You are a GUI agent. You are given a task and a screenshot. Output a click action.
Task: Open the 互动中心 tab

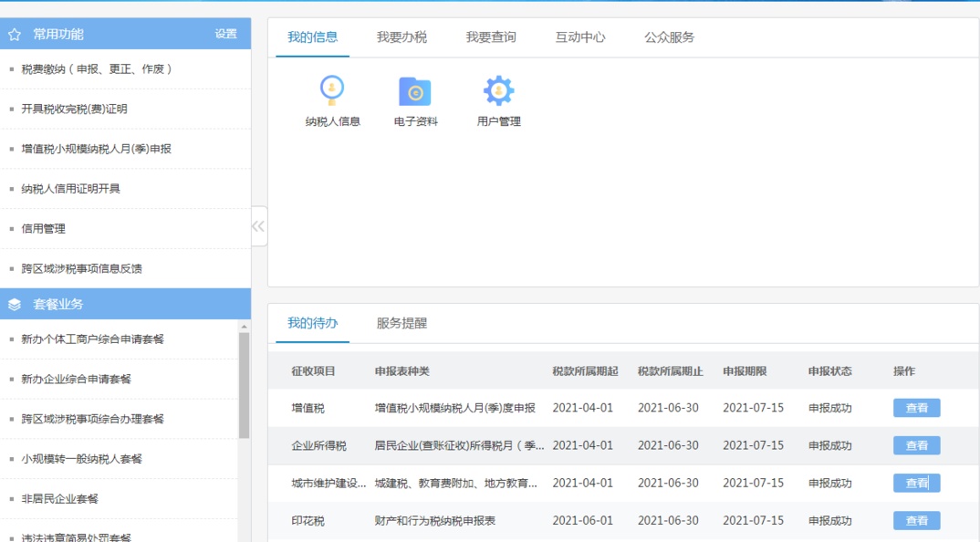pos(580,37)
